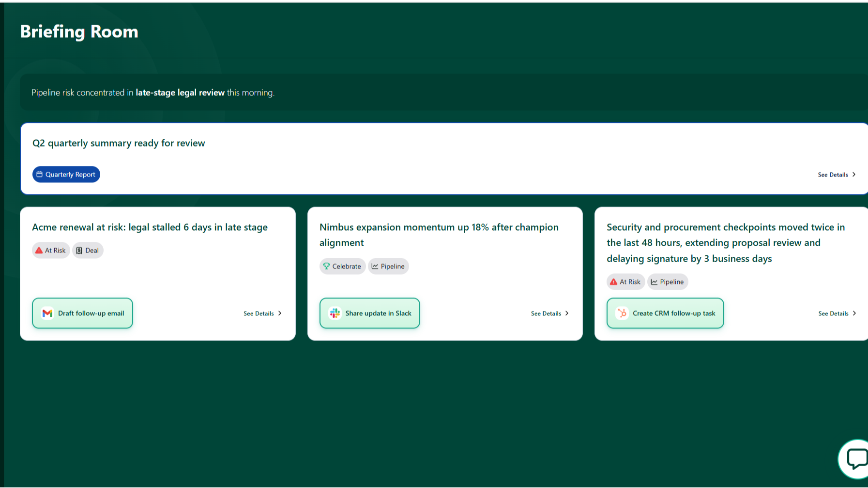Click the Slack icon in Share update button
This screenshot has height=488, width=868.
click(x=335, y=313)
